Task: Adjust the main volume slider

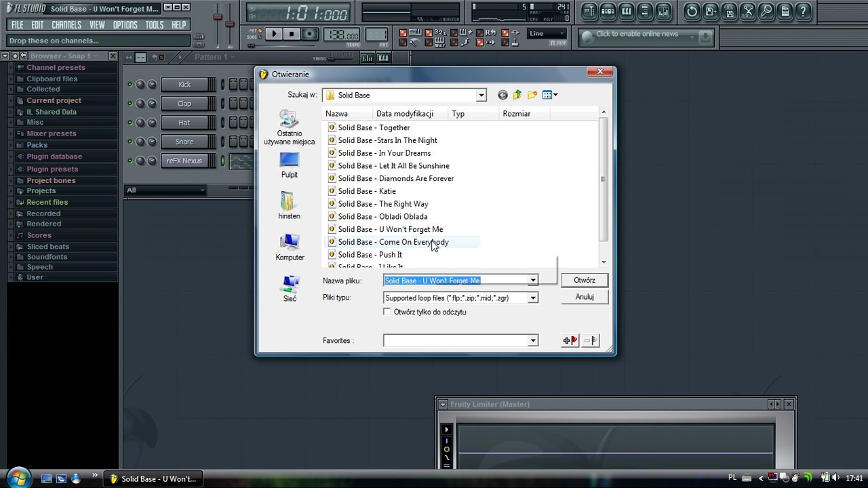Action: tap(217, 18)
